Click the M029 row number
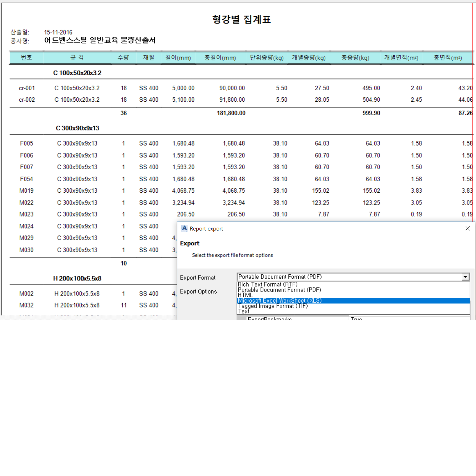 point(26,238)
